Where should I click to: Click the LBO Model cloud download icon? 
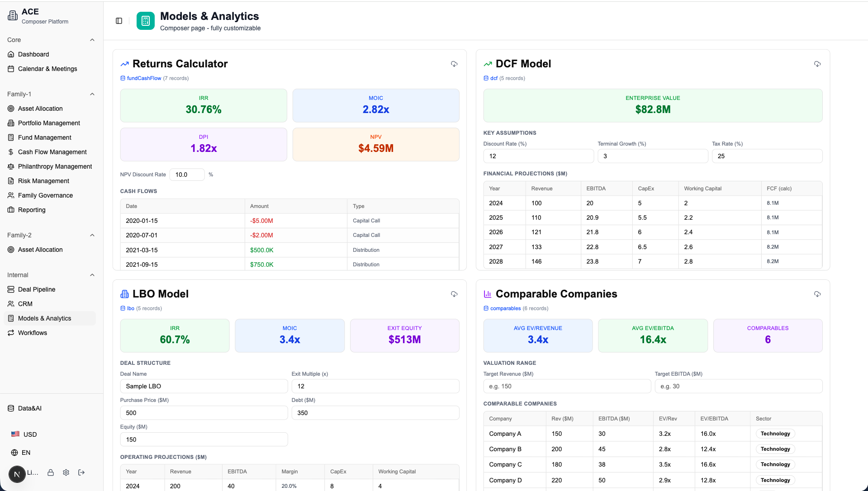coord(454,294)
